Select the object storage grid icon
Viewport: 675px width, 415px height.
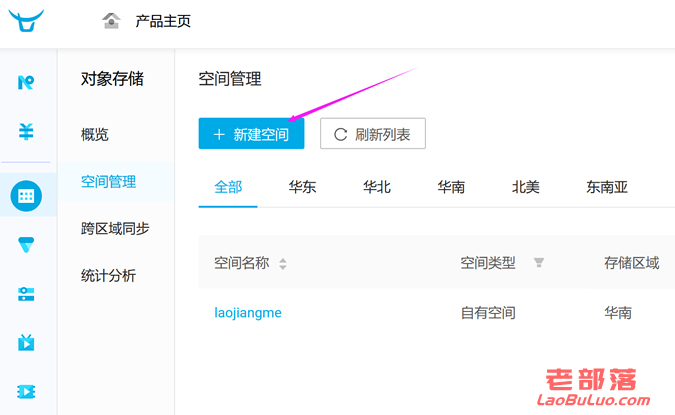click(x=26, y=196)
